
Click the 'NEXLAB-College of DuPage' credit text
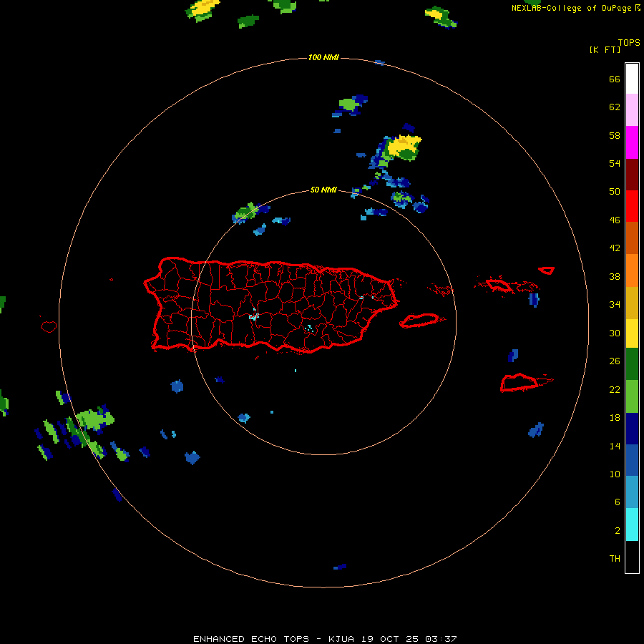(571, 8)
